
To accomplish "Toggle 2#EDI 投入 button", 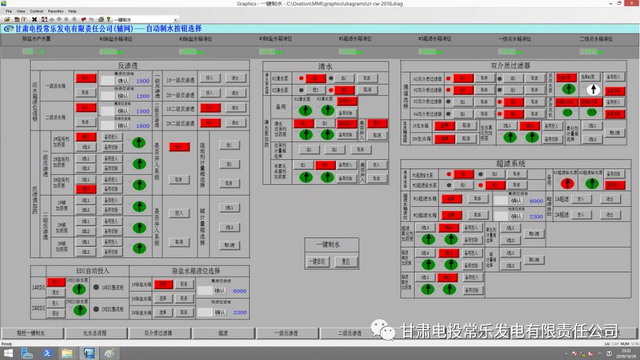I will tap(56, 303).
